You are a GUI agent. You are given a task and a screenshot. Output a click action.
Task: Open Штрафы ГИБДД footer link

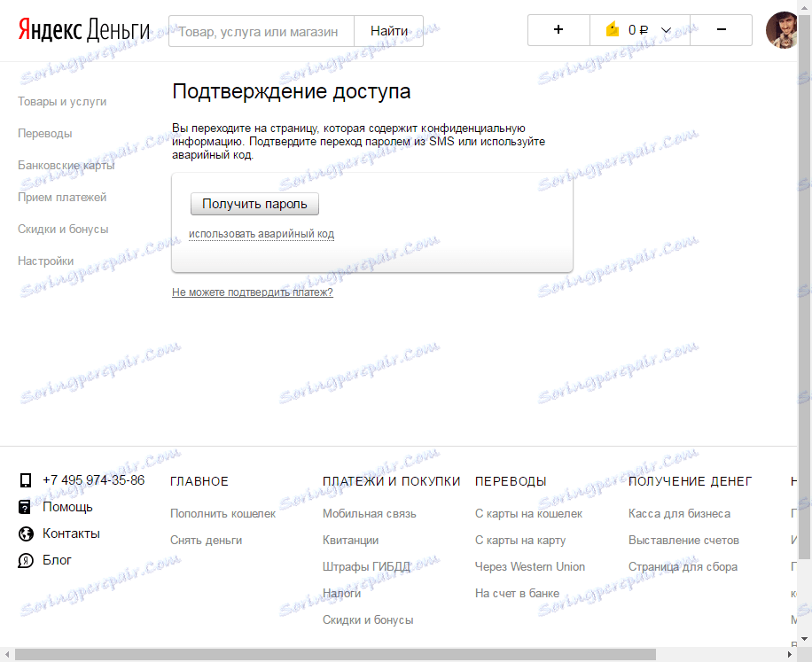pos(366,567)
